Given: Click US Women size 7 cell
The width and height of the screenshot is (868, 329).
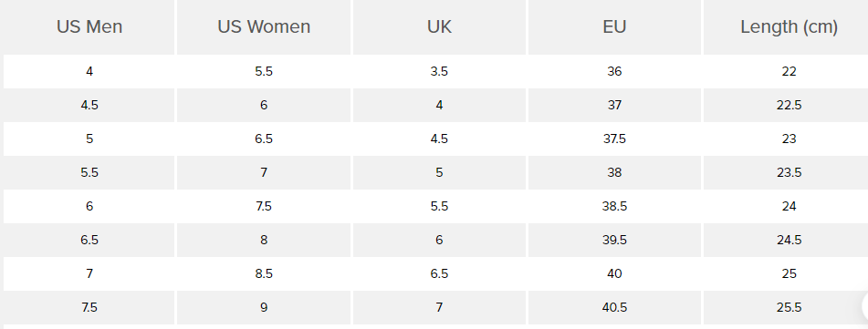Looking at the screenshot, I should click(264, 172).
